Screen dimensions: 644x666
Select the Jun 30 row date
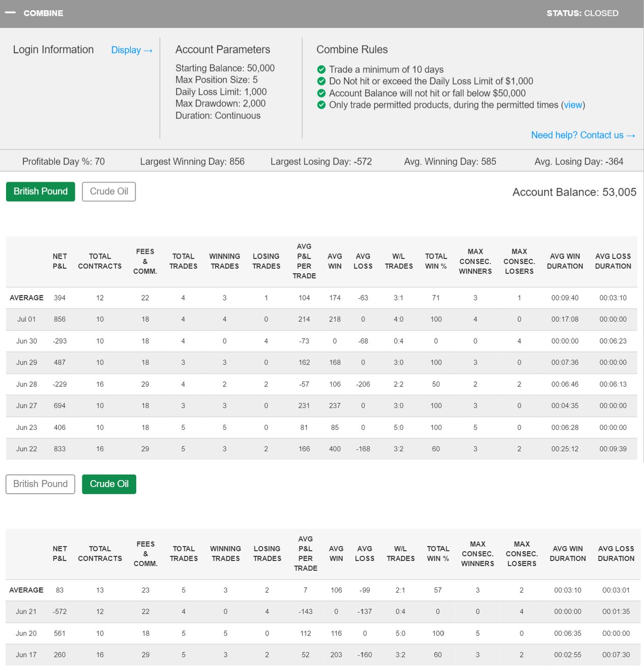click(27, 341)
